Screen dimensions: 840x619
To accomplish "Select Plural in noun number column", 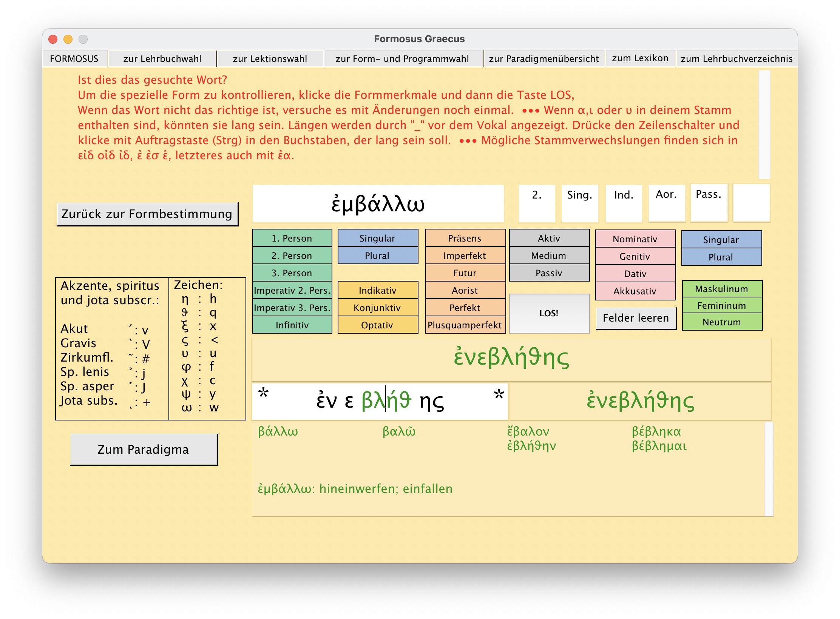I will click(x=721, y=257).
